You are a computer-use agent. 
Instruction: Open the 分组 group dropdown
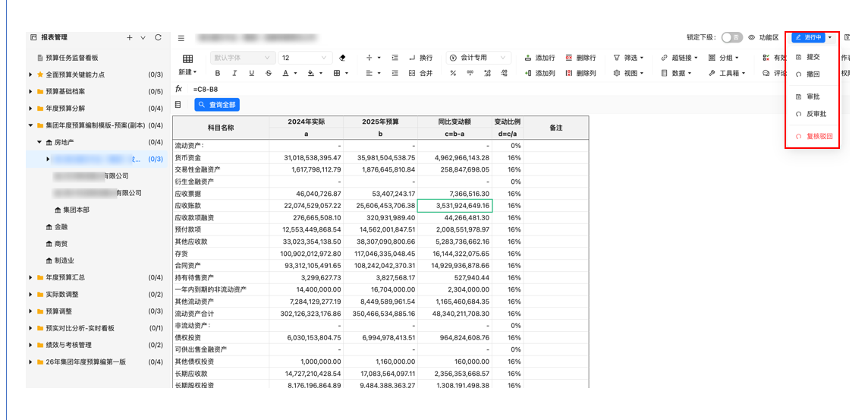tap(724, 58)
